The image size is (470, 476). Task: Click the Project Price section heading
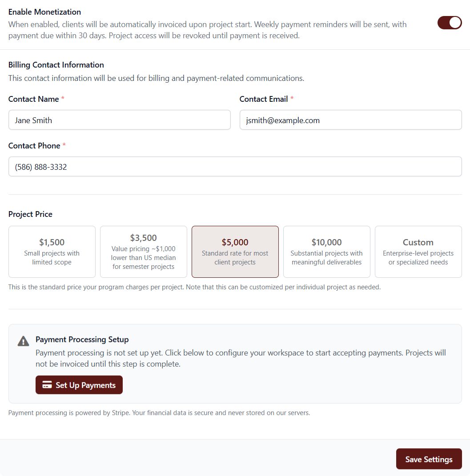pos(30,214)
